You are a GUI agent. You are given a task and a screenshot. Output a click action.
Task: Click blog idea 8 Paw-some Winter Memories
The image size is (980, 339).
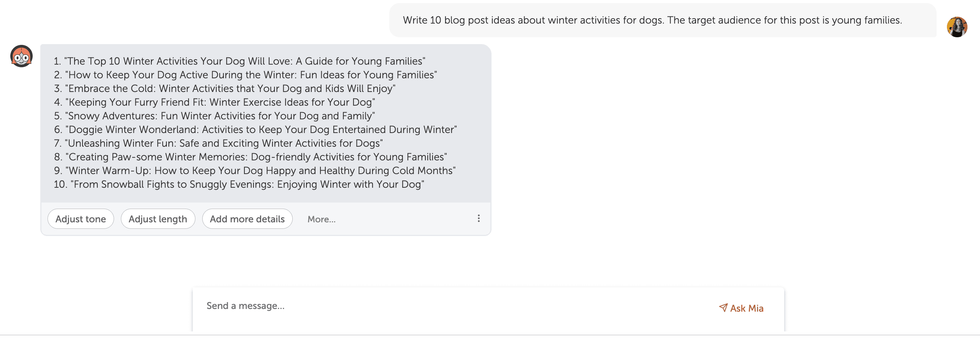tap(251, 157)
